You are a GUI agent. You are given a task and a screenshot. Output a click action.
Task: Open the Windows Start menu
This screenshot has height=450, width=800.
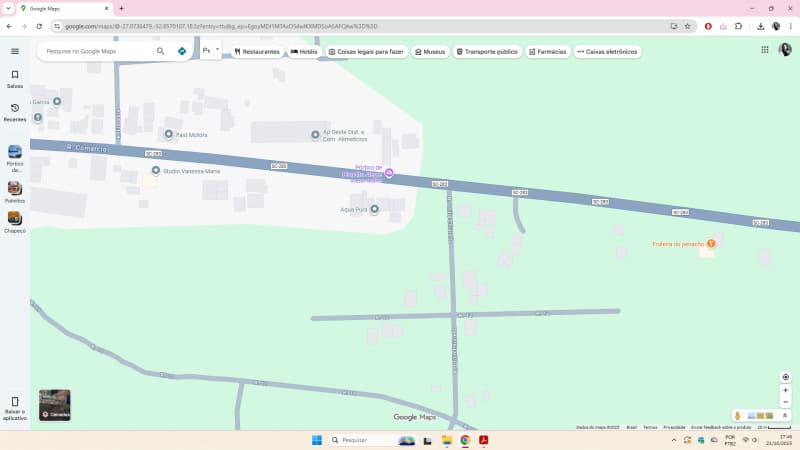pyautogui.click(x=317, y=440)
